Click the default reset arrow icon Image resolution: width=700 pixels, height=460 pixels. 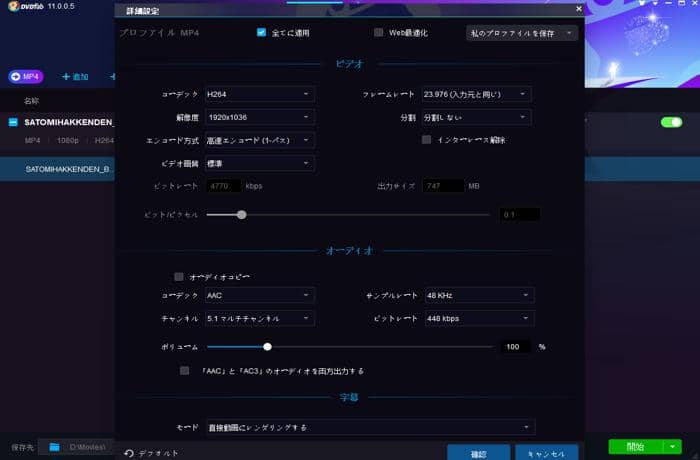pyautogui.click(x=129, y=453)
